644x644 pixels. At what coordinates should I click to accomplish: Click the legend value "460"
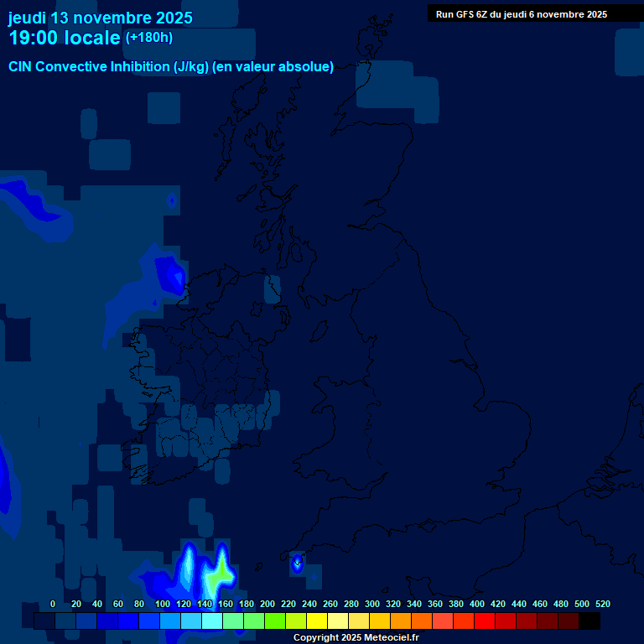coord(539,604)
